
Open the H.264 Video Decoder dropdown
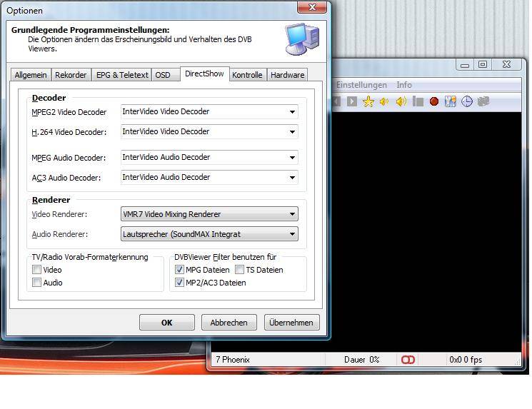(209, 131)
